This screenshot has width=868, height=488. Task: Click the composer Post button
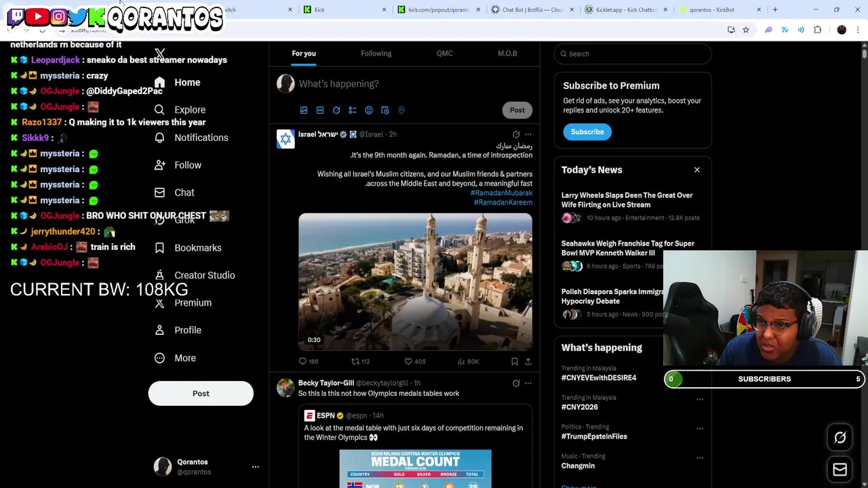(517, 110)
